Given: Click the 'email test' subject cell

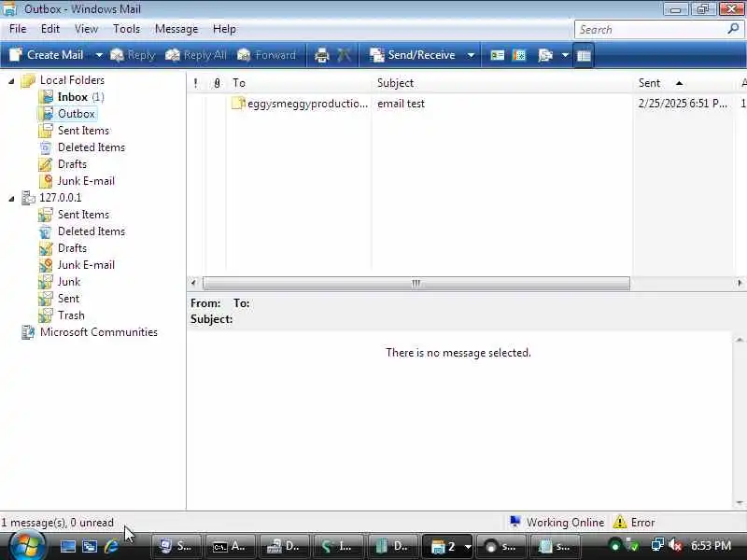Looking at the screenshot, I should 402,104.
